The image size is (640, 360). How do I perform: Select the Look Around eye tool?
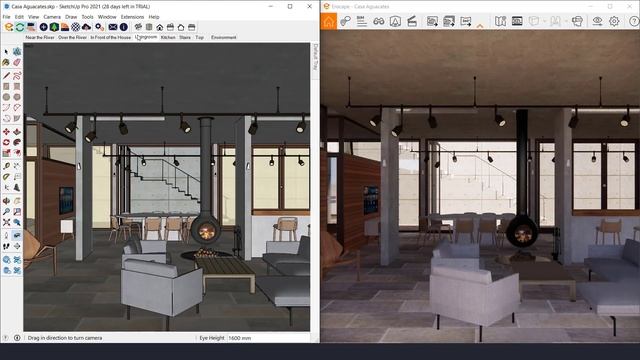coord(17,236)
